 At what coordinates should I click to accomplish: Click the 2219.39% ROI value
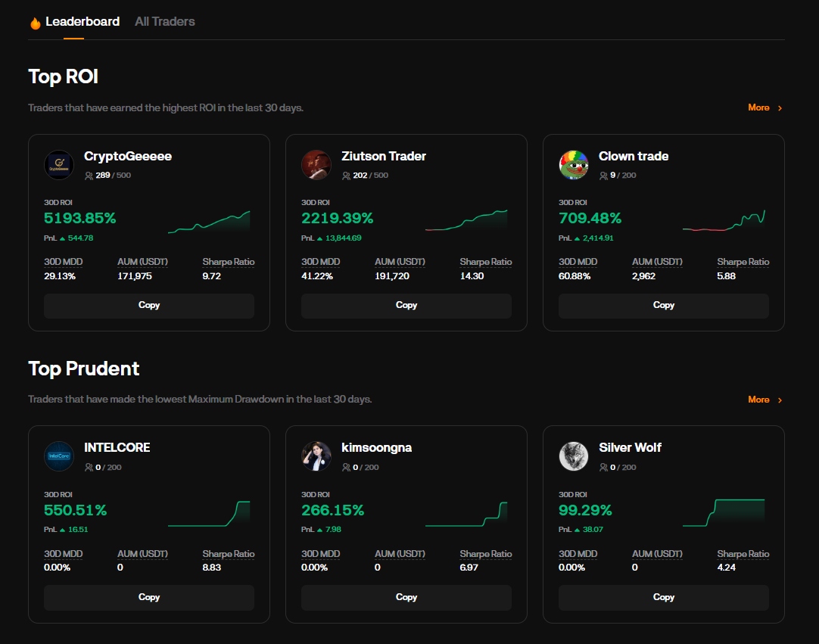(x=338, y=218)
